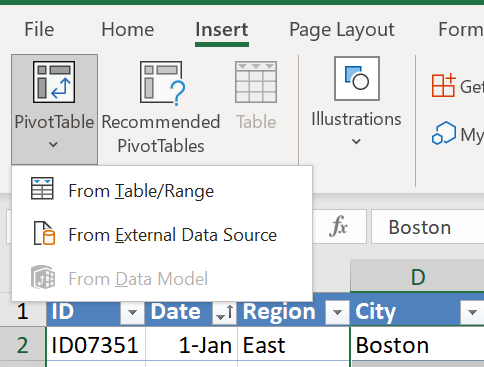Open the Illustrations shapes icon

coord(357,79)
